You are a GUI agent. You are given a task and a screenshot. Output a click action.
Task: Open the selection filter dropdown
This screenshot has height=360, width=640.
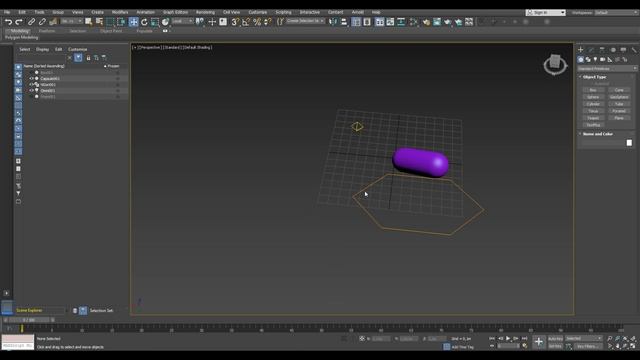tap(71, 21)
